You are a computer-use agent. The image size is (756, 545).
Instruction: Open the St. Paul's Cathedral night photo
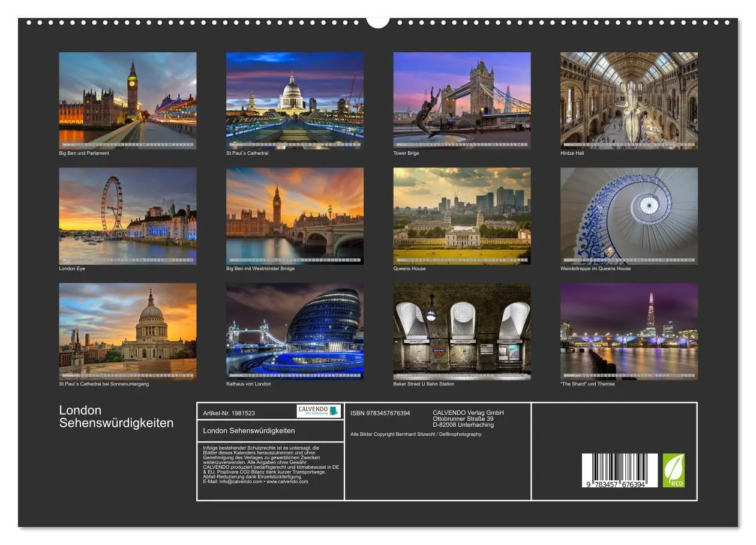(295, 100)
